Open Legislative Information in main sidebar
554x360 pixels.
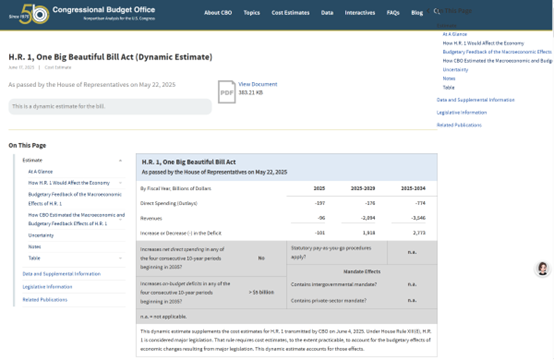47,287
